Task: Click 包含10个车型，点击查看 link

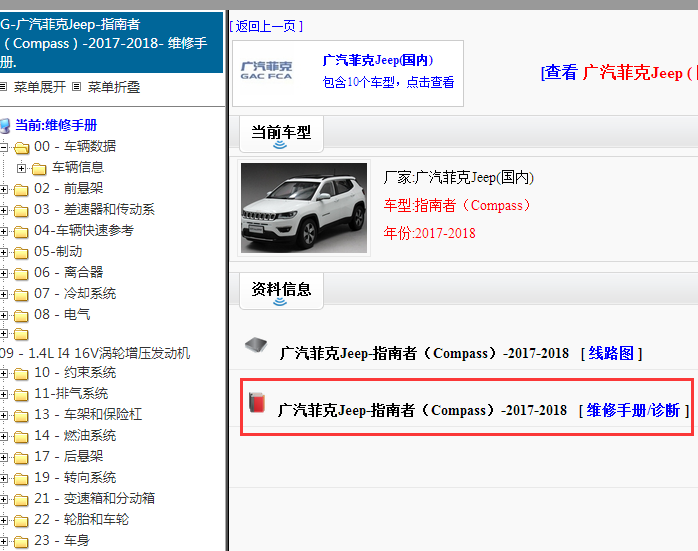Action: tap(388, 82)
